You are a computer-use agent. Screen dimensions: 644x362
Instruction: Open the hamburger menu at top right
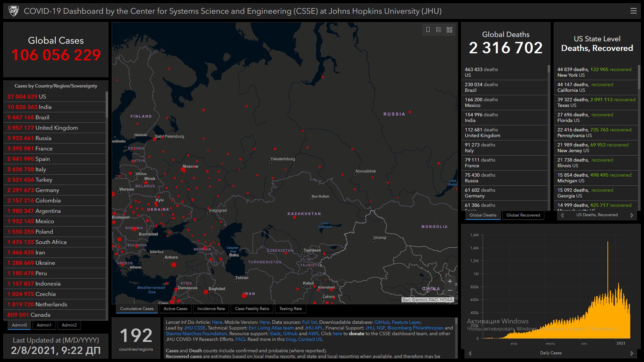click(633, 11)
